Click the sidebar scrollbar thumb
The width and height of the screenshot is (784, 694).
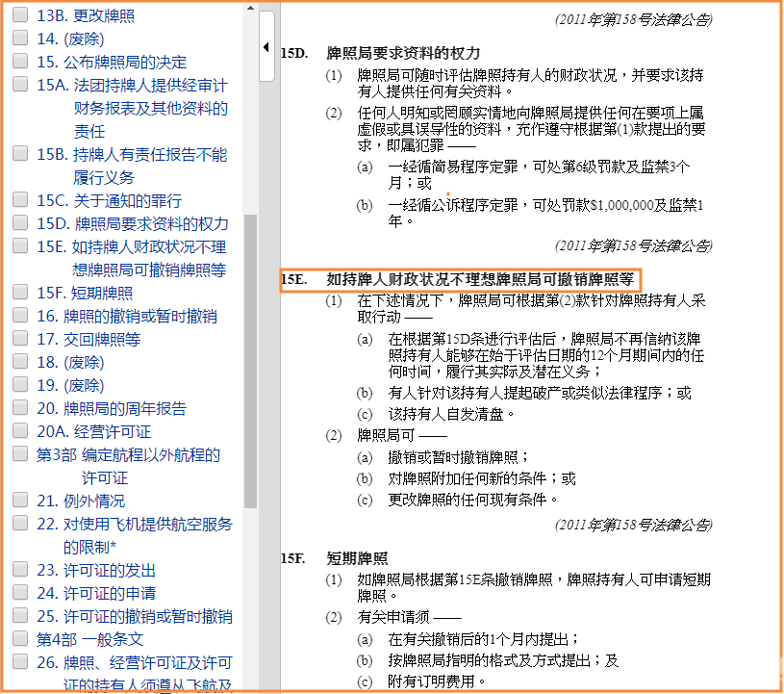(250, 361)
